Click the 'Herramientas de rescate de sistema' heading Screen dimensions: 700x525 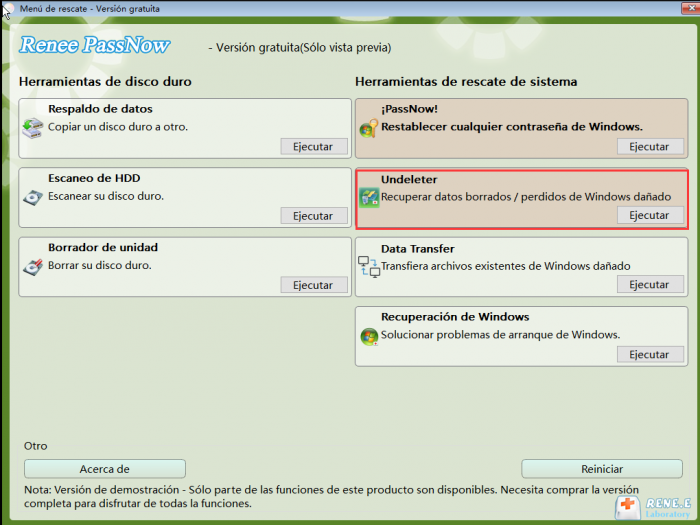pyautogui.click(x=466, y=82)
